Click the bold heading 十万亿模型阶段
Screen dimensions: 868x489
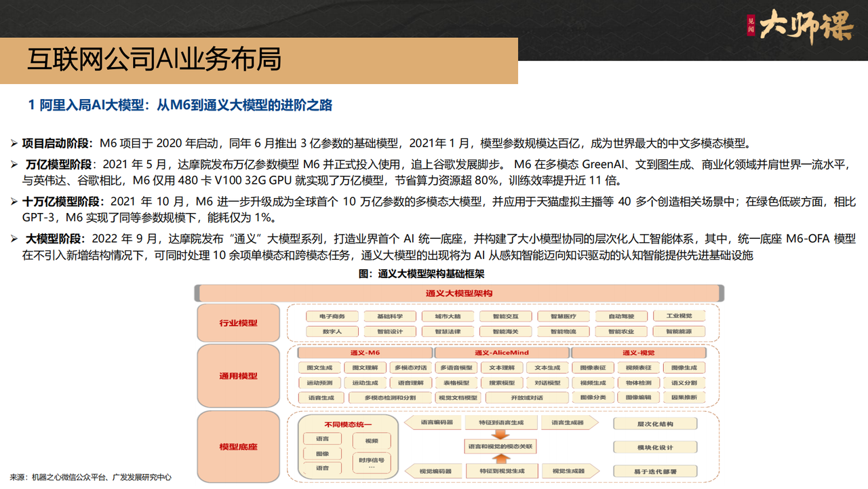pyautogui.click(x=62, y=201)
